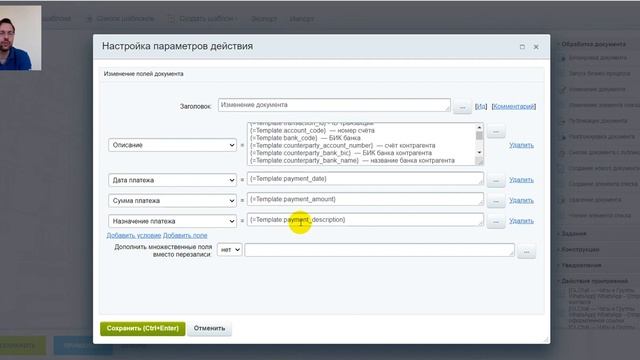Click the description text area scrollbar thumb
Screen dimensions: 640x360
(x=480, y=136)
